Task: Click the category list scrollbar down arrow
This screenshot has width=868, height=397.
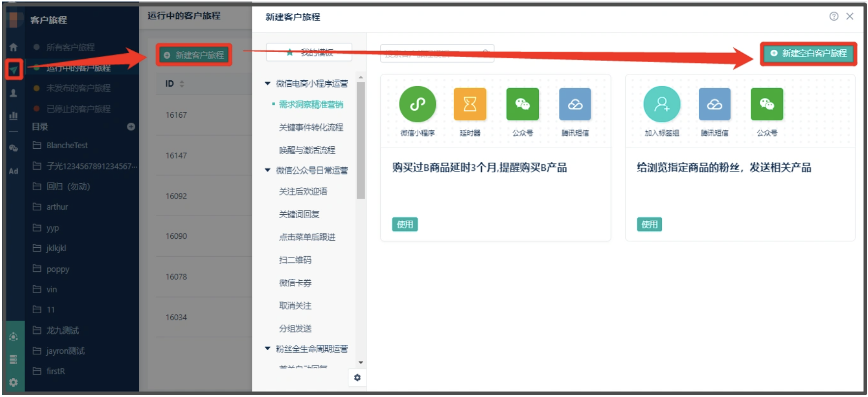Action: (361, 363)
